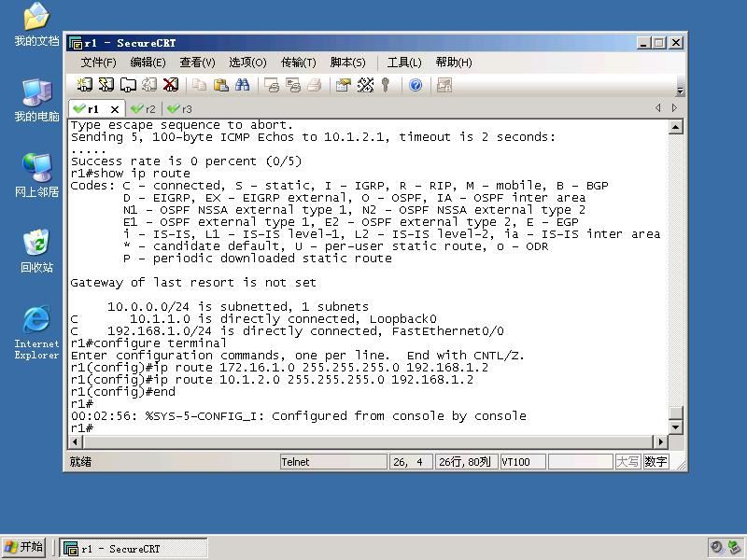This screenshot has width=747, height=560.
Task: Click the grayed Print printer icon
Action: [315, 85]
